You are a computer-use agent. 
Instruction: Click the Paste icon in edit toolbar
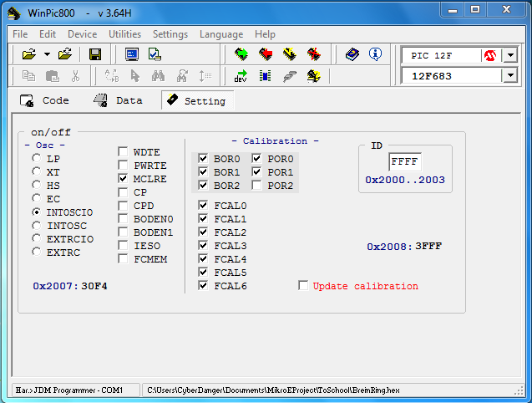pos(53,76)
